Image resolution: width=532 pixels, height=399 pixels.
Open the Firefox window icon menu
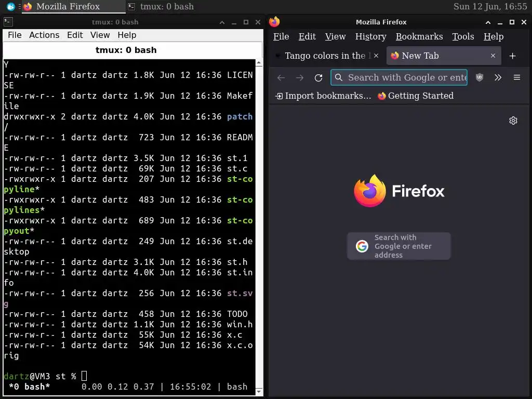[274, 22]
